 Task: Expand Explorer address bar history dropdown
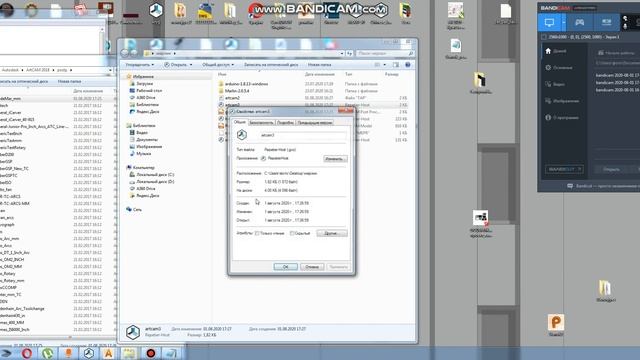342,53
